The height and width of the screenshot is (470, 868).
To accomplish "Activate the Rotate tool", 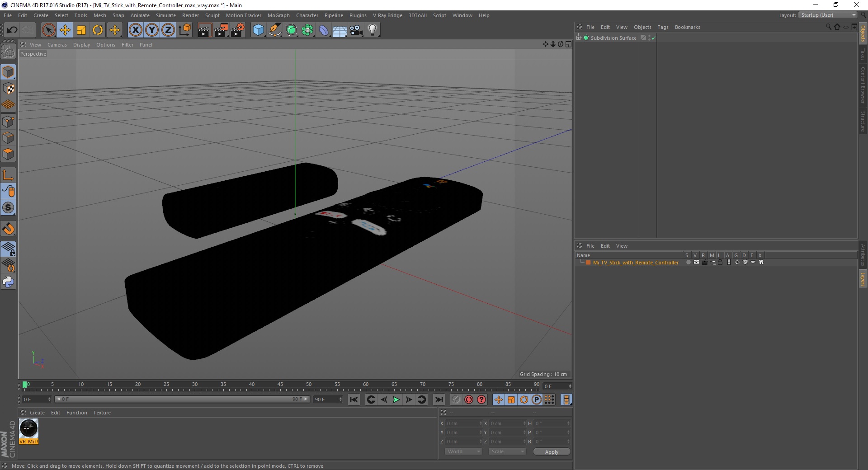I will tap(98, 30).
